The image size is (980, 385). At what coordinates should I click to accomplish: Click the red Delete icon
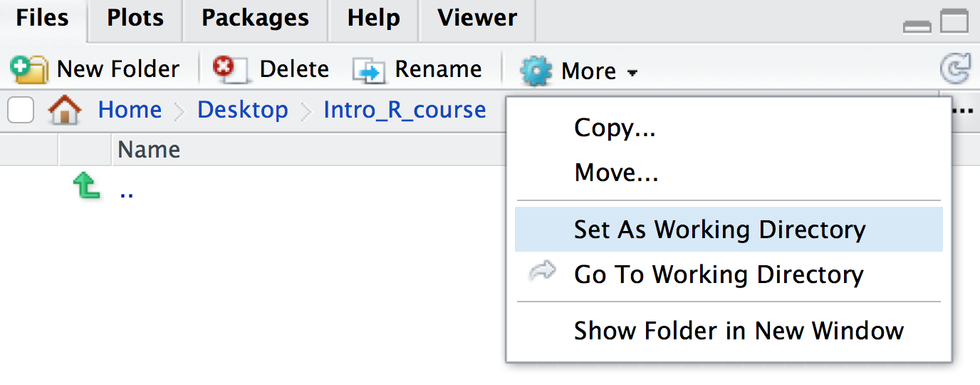tap(230, 69)
